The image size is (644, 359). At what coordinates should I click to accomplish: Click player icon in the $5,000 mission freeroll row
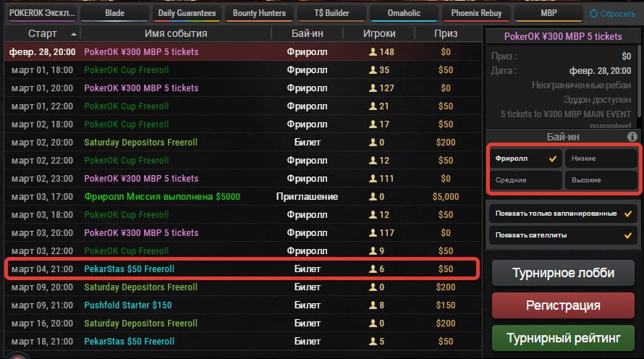373,197
